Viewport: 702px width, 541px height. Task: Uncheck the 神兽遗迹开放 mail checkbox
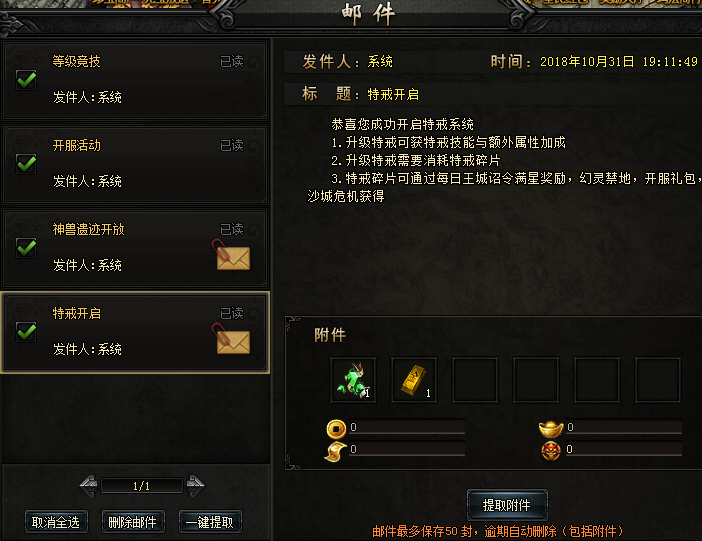tap(26, 248)
